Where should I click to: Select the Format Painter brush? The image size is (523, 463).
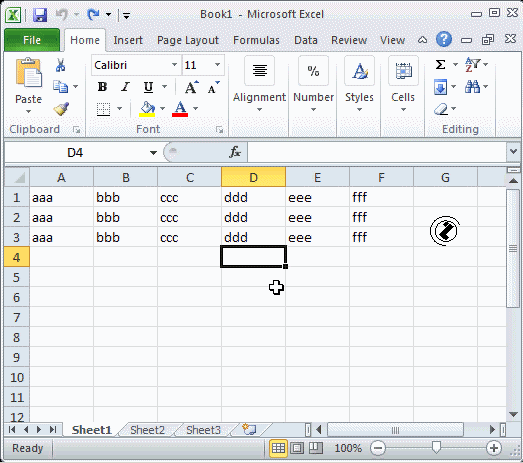(61, 109)
